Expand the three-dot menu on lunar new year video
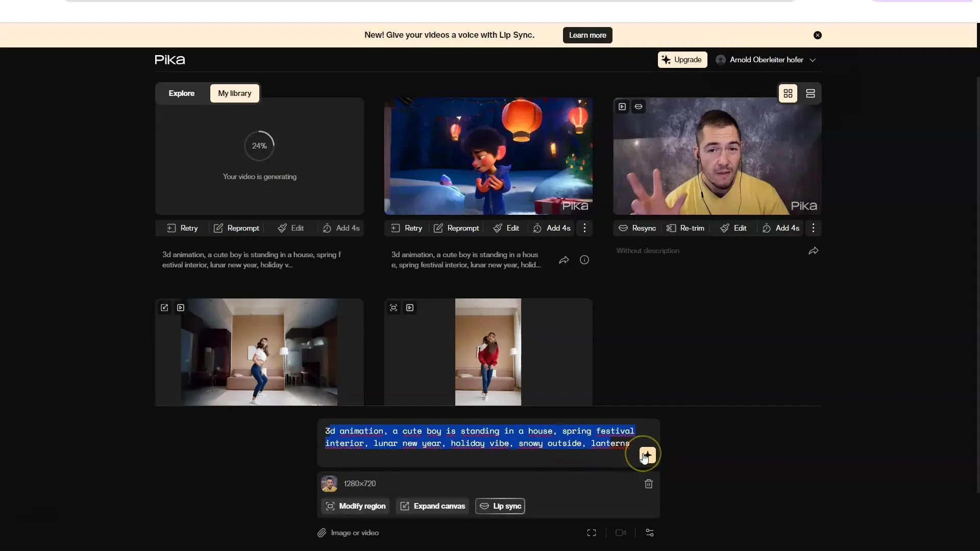The height and width of the screenshot is (551, 980). (x=584, y=228)
